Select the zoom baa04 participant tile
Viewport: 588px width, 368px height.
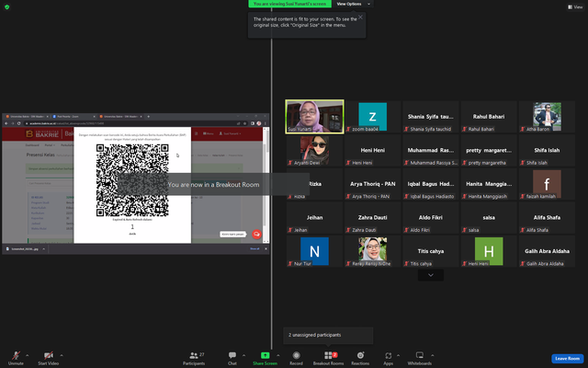click(x=372, y=117)
